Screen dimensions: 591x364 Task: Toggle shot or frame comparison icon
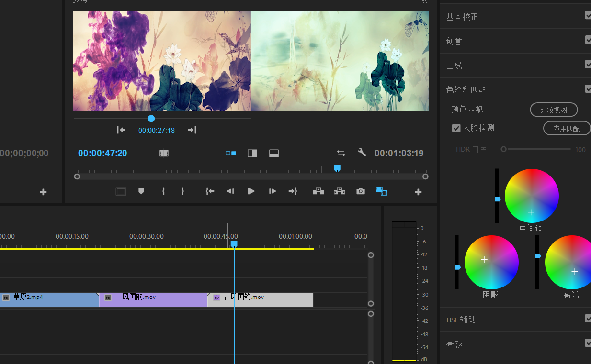(164, 153)
